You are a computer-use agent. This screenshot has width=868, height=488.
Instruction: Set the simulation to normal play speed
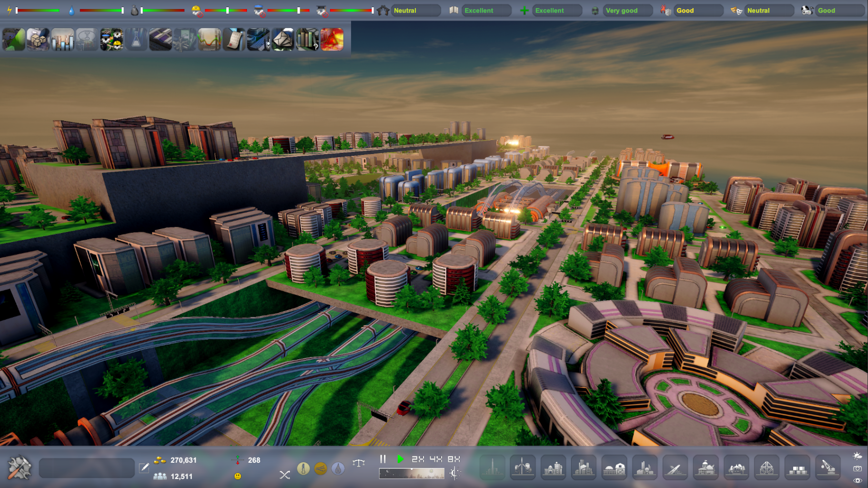(x=400, y=459)
